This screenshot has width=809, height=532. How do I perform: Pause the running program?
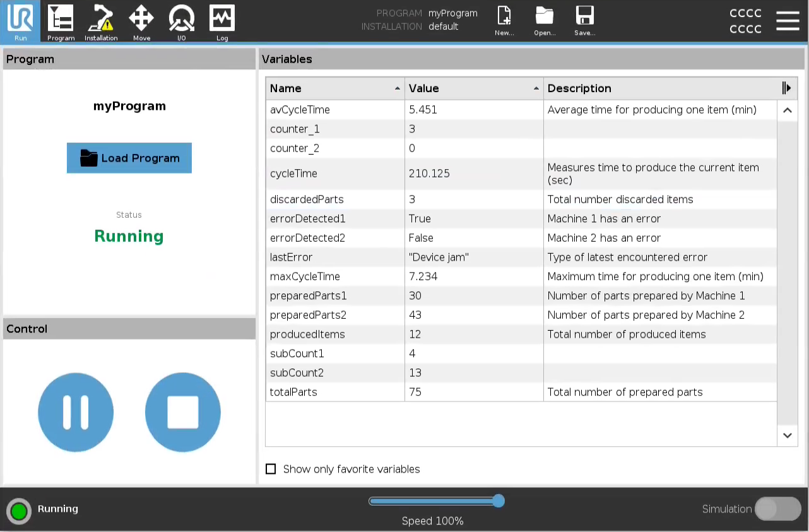(76, 412)
